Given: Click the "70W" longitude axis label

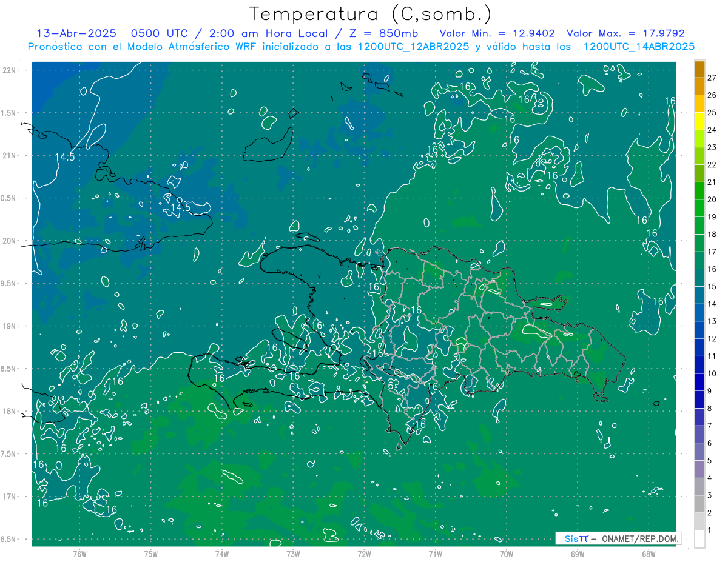Looking at the screenshot, I should [x=507, y=554].
